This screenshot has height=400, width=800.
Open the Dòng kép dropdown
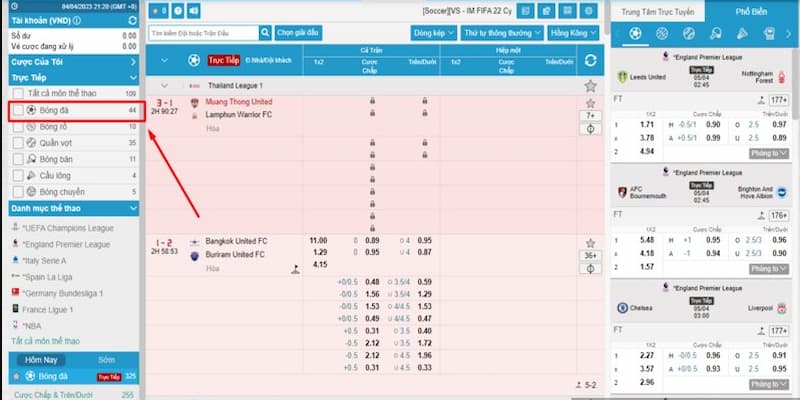click(x=434, y=33)
